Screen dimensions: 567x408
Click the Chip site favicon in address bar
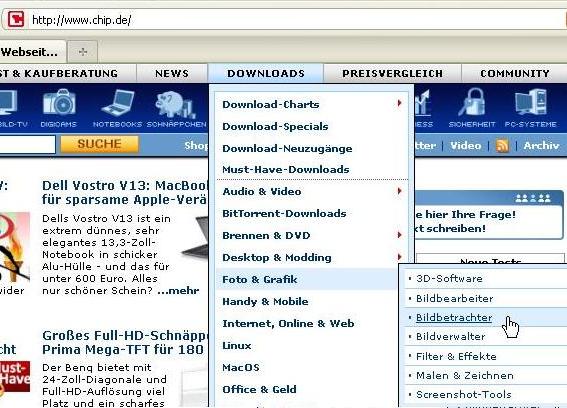pyautogui.click(x=16, y=19)
